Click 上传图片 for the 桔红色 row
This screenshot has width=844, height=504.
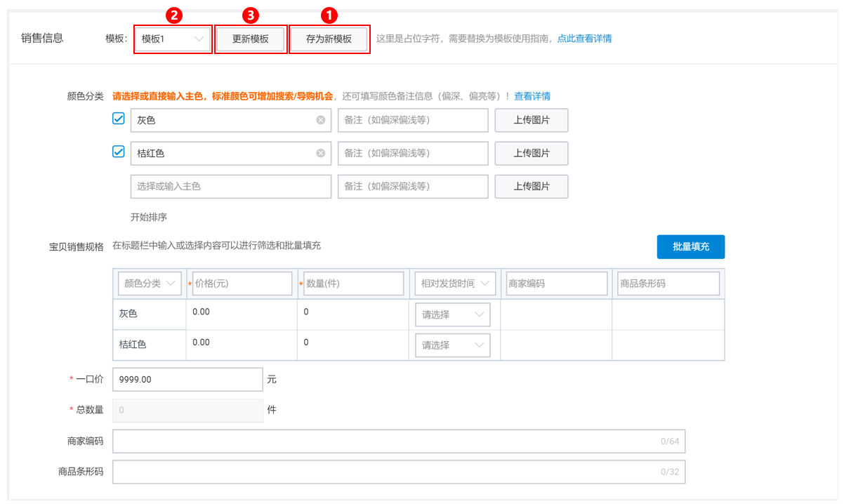532,153
